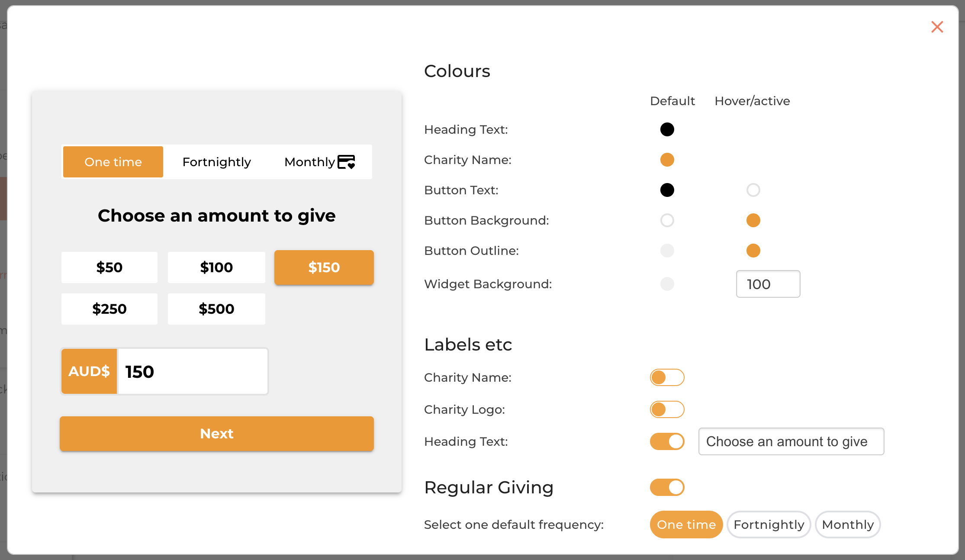Select the One time tab in preview

tap(113, 162)
